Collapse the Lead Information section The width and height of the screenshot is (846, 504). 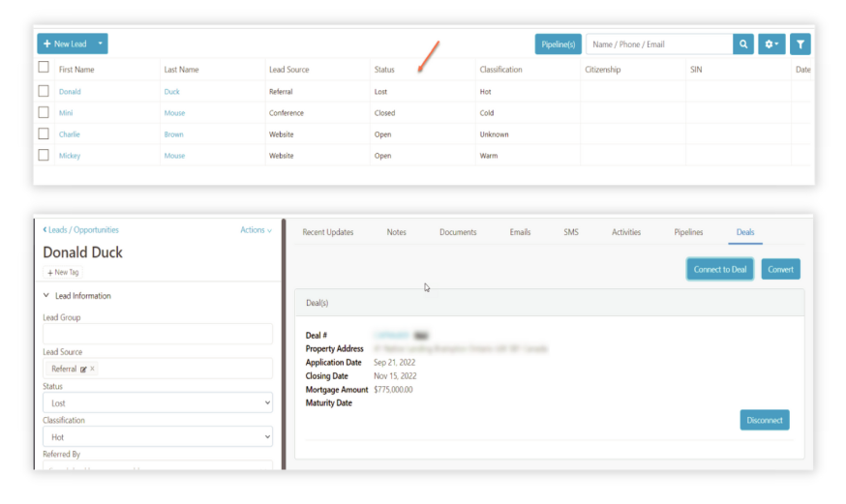[46, 295]
